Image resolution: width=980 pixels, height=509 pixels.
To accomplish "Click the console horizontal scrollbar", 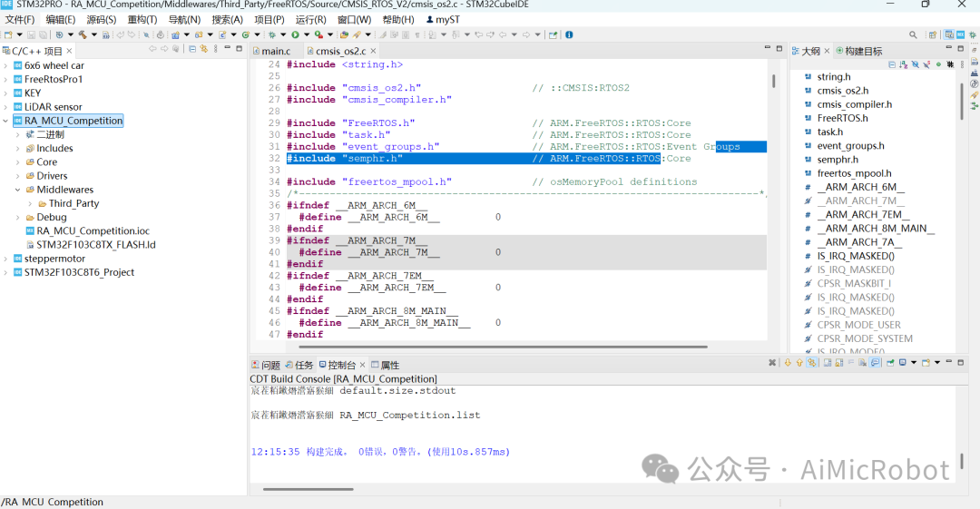I will pos(309,489).
